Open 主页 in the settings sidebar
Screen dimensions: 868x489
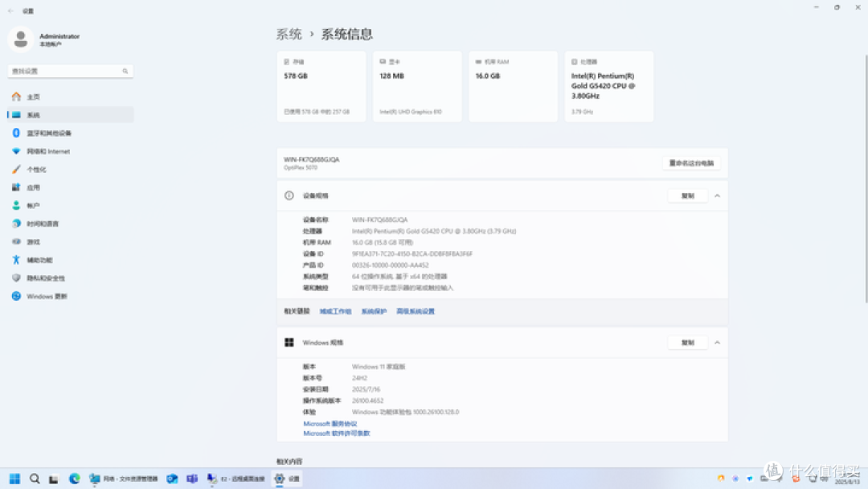70,97
